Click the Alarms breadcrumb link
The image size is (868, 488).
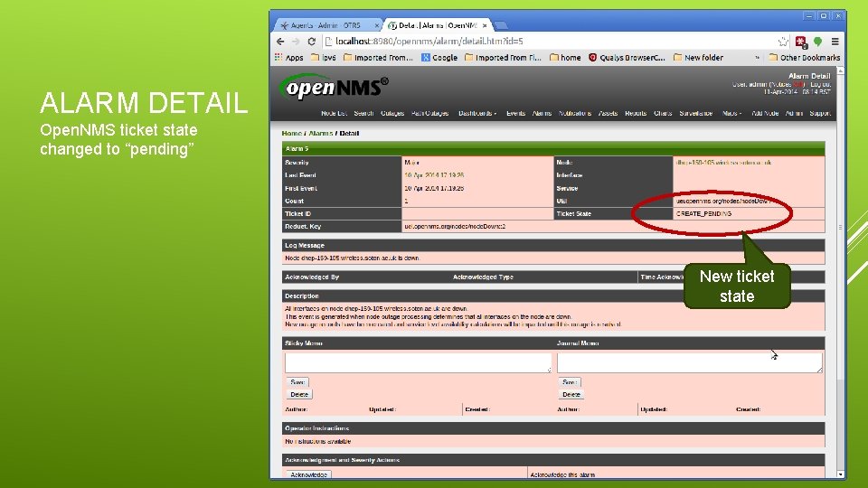pos(320,134)
